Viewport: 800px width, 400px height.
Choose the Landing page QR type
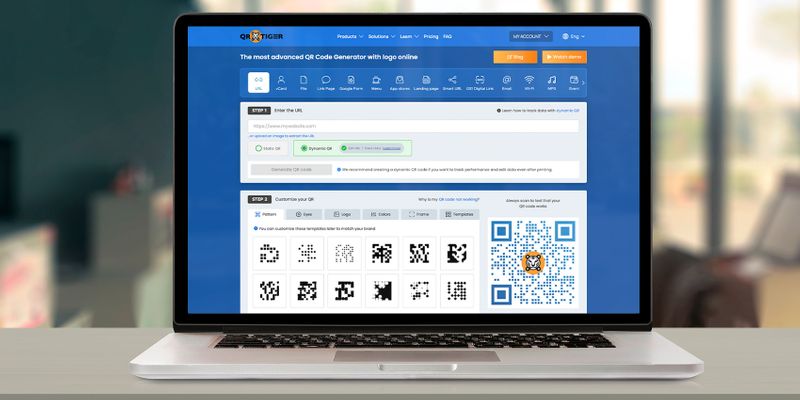pyautogui.click(x=426, y=83)
